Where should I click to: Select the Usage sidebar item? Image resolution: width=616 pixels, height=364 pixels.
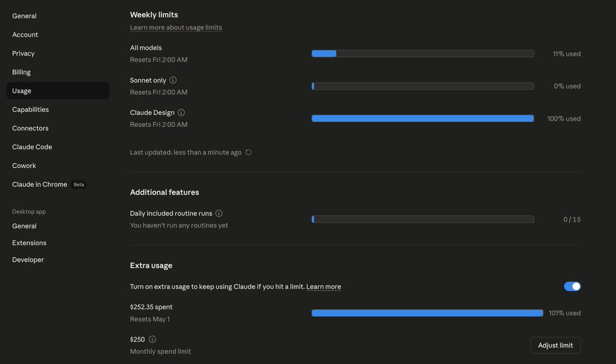point(57,91)
